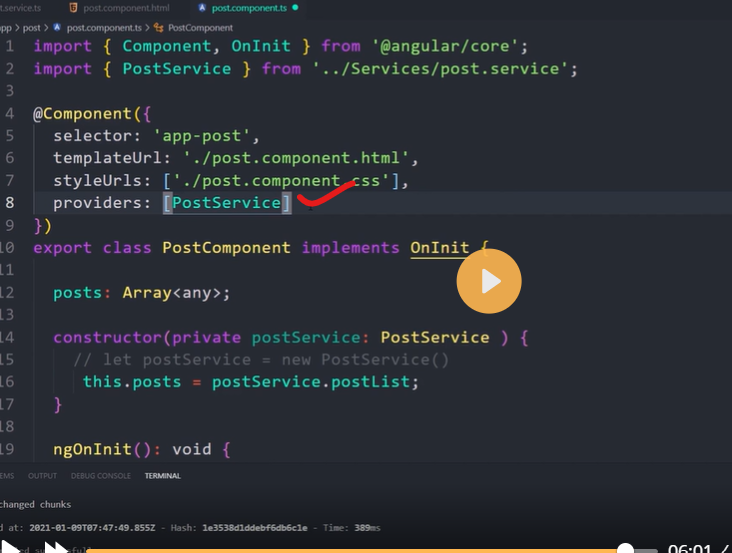Click the skip next icon in video controls
This screenshot has height=553, width=732.
coord(55,547)
